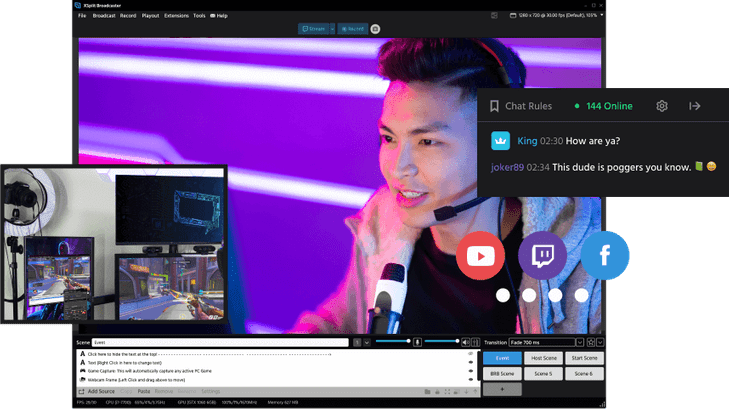Open the Help menu
729x409 pixels.
click(219, 15)
